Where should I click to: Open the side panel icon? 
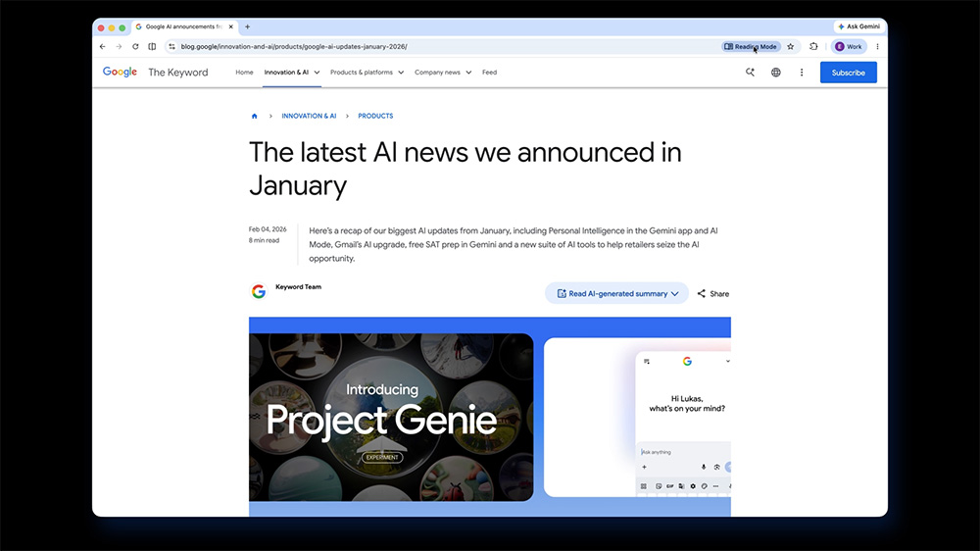click(152, 46)
